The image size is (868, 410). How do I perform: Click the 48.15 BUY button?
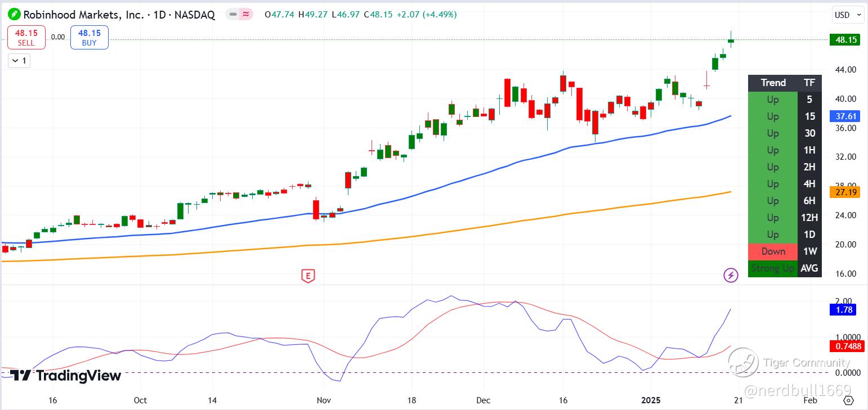(90, 38)
